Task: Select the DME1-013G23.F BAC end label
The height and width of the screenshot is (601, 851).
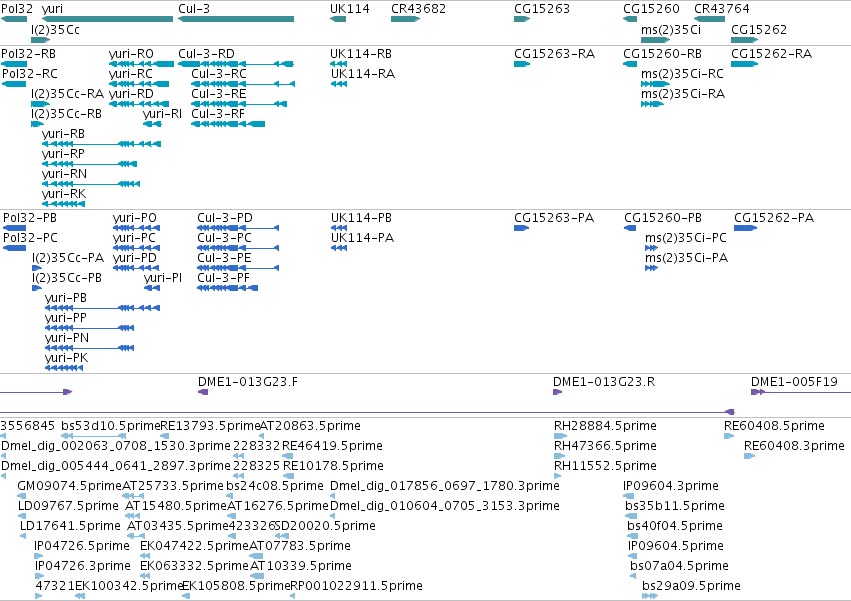Action: coord(247,382)
